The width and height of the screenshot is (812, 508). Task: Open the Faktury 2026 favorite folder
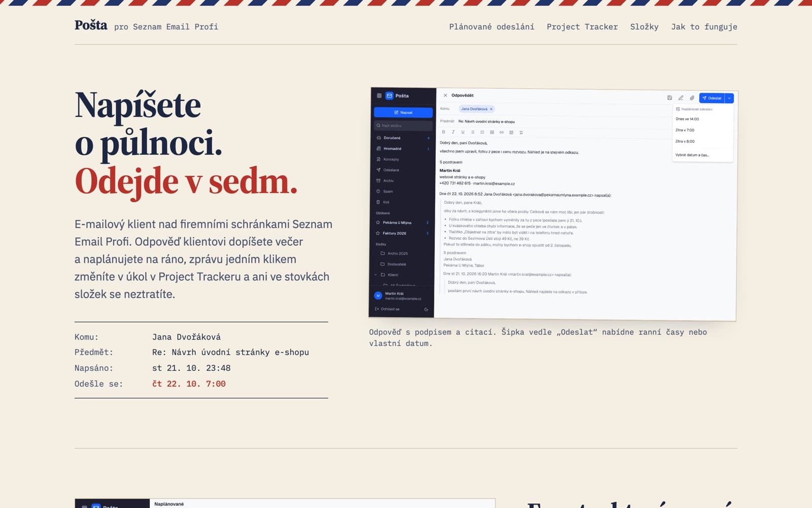pyautogui.click(x=403, y=233)
